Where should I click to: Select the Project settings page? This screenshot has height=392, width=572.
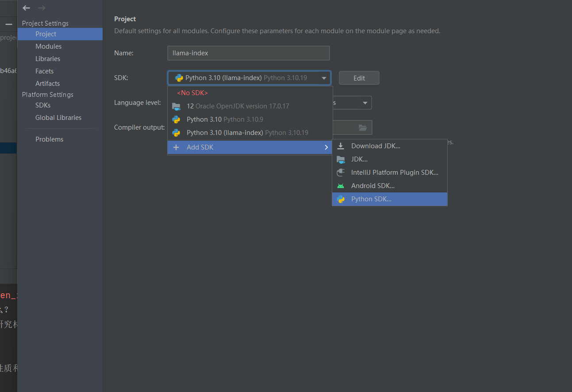[60, 34]
